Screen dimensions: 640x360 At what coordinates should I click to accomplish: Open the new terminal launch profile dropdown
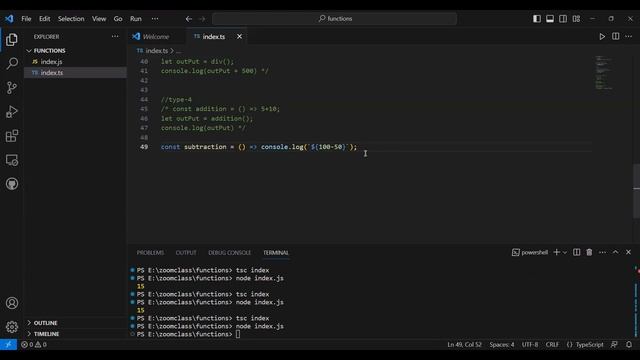click(x=565, y=253)
